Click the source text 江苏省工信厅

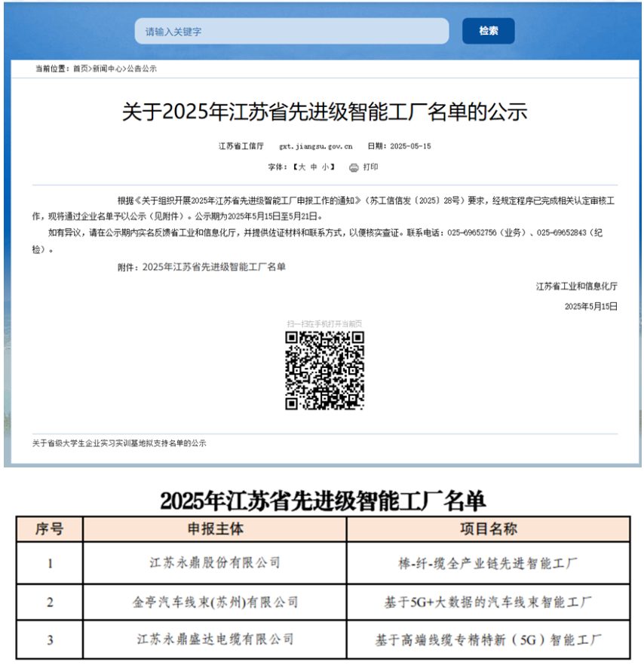(241, 146)
